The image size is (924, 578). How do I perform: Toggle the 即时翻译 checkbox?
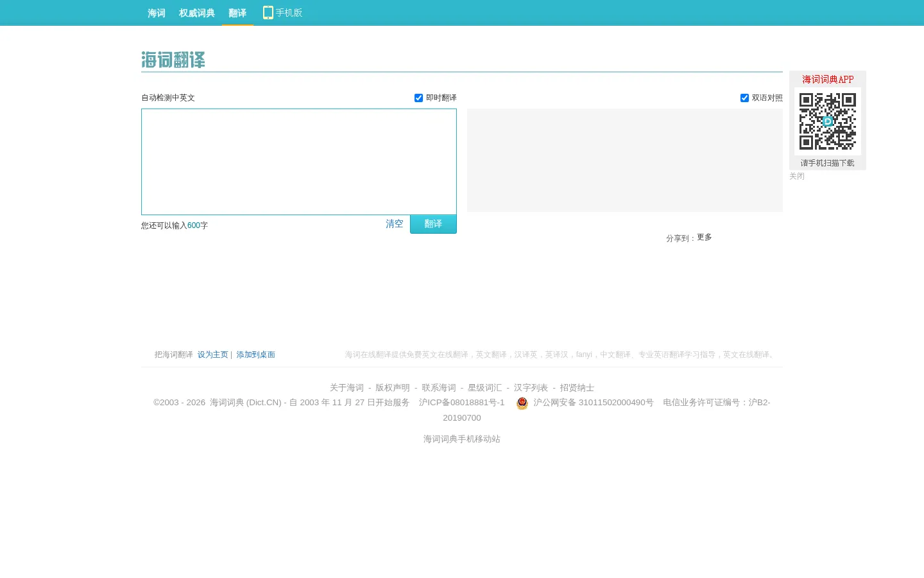[x=419, y=98]
